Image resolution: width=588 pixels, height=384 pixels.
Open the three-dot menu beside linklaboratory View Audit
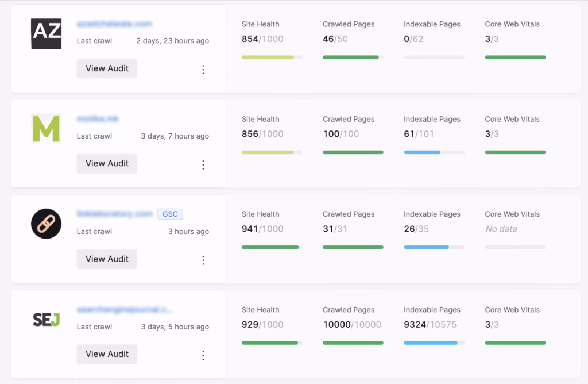(203, 260)
